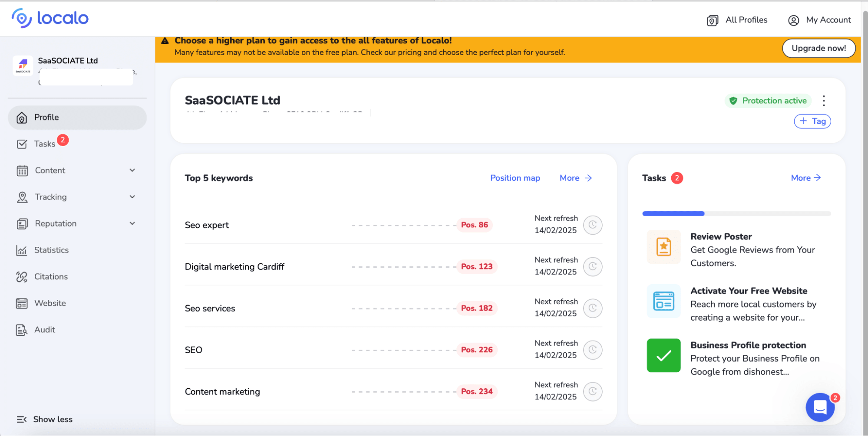Viewport: 868px width, 436px height.
Task: Click the Digital marketing Cardiff keyword
Action: pyautogui.click(x=234, y=267)
